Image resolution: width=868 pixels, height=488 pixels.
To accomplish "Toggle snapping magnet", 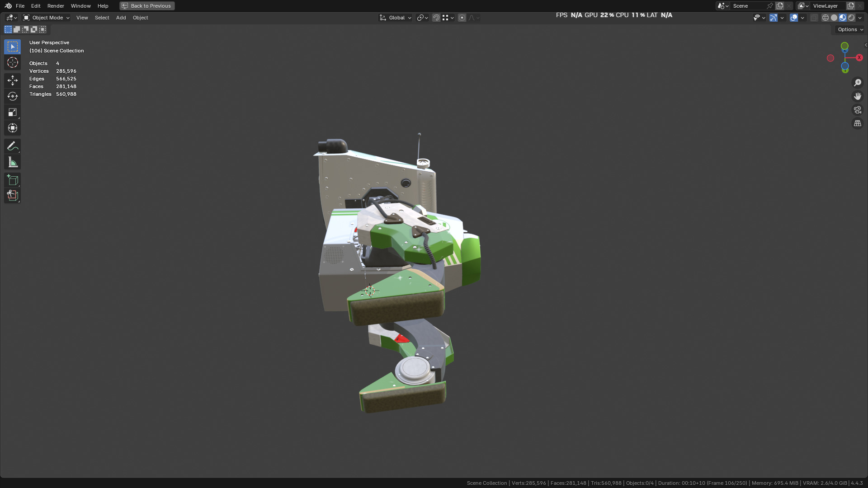I will tap(436, 18).
